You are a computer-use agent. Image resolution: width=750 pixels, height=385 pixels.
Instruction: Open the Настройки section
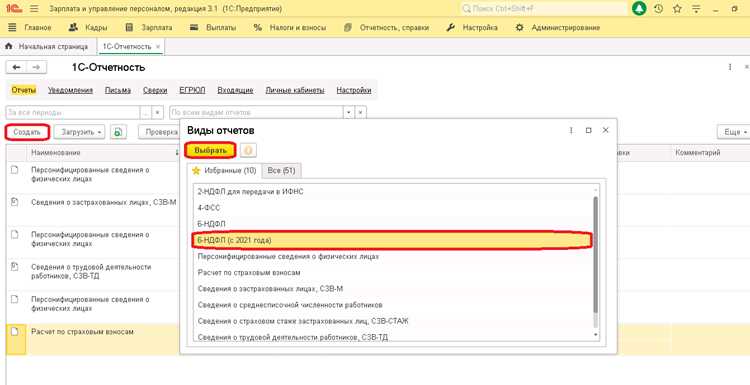click(x=354, y=90)
